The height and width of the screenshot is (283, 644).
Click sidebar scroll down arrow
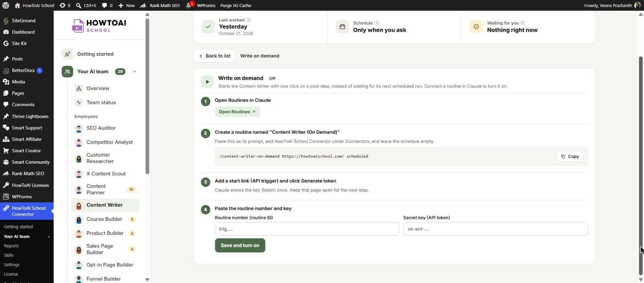147,280
